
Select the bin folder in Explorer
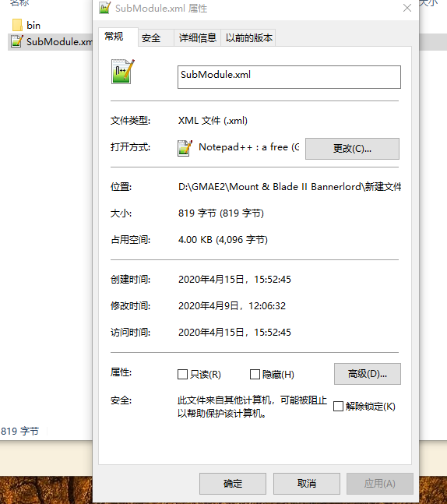[x=26, y=25]
